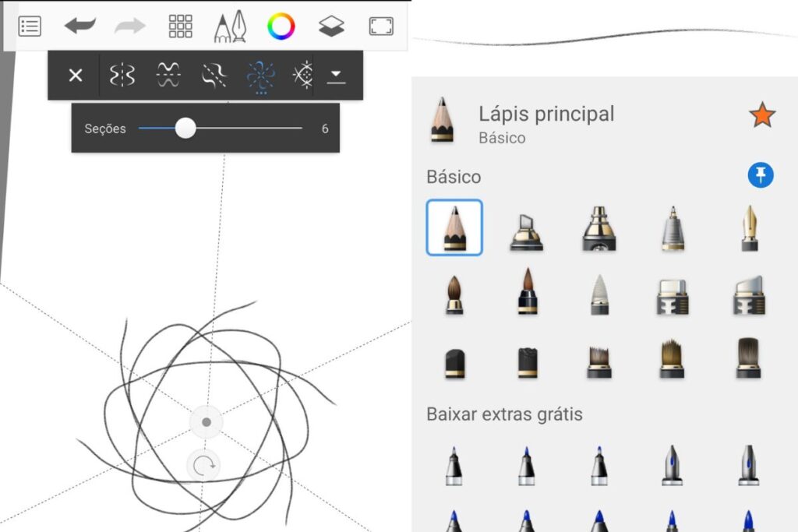The height and width of the screenshot is (532, 798).
Task: Toggle fullscreen canvas mode
Action: tap(381, 26)
